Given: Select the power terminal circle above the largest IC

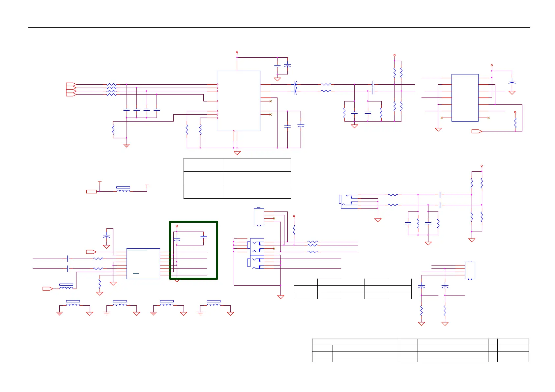Looking at the screenshot, I should point(237,52).
